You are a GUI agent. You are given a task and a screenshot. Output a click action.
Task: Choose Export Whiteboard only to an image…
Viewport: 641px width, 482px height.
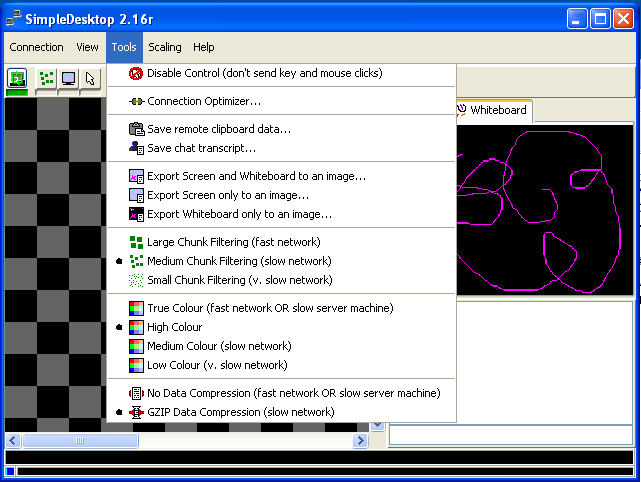pyautogui.click(x=281, y=214)
